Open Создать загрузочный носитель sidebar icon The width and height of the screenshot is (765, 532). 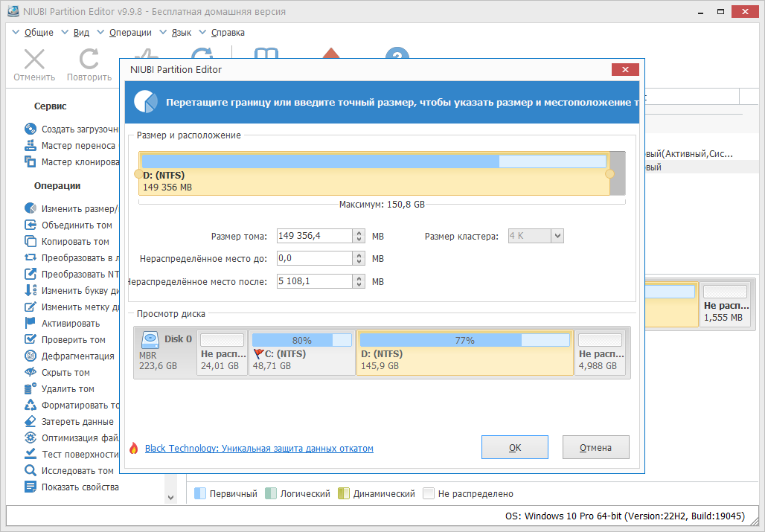click(31, 129)
